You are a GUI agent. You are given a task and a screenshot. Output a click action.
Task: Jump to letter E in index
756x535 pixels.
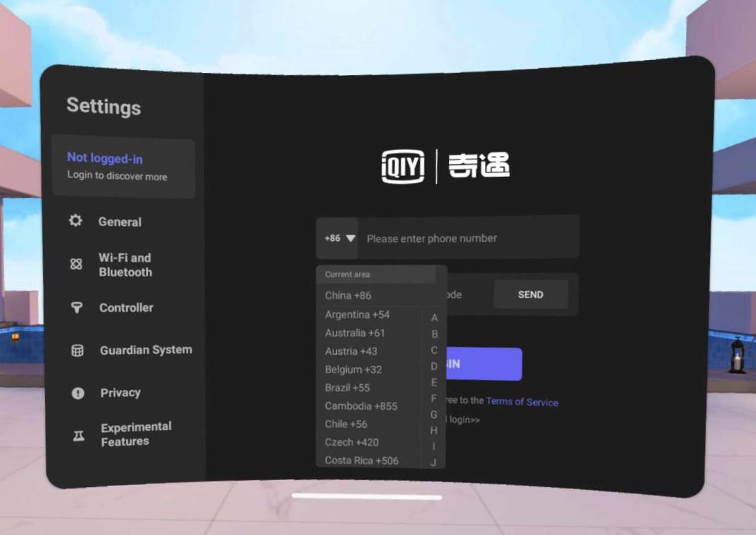point(434,382)
